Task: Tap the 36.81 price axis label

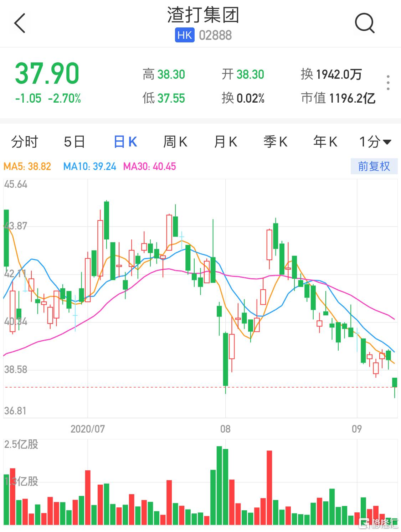Action: 15,411
